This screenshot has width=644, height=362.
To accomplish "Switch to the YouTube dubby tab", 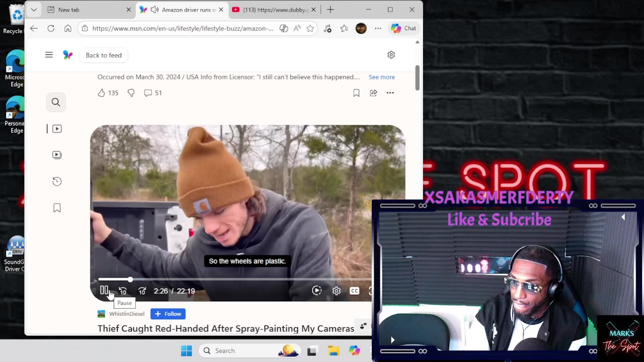I will [x=274, y=10].
